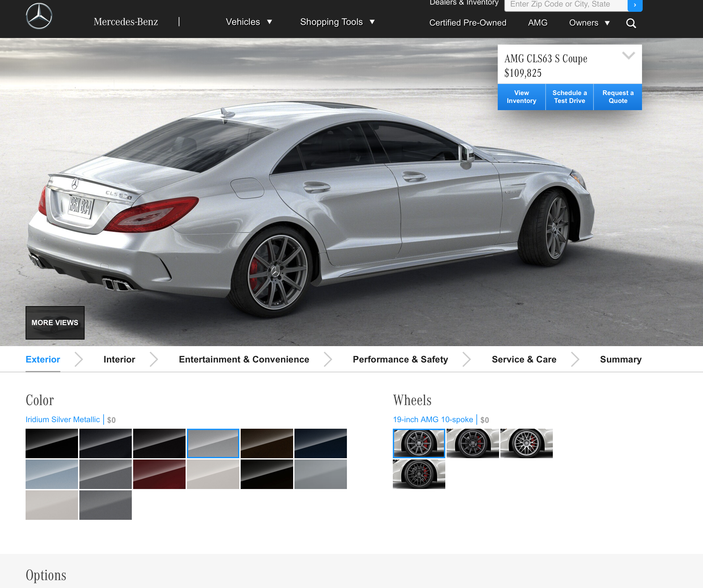Open the search magnifier icon
Screen dimensions: 703x588
(x=631, y=23)
